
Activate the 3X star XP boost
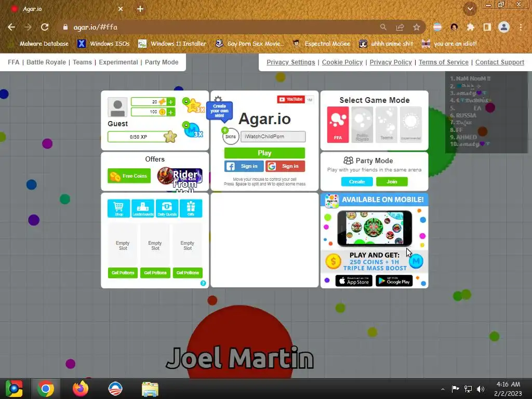tap(194, 105)
